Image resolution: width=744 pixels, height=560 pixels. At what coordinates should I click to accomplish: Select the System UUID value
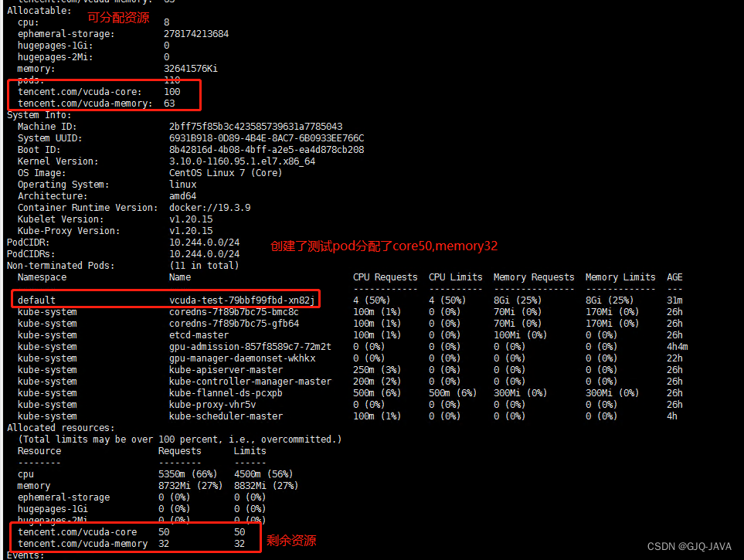[267, 137]
